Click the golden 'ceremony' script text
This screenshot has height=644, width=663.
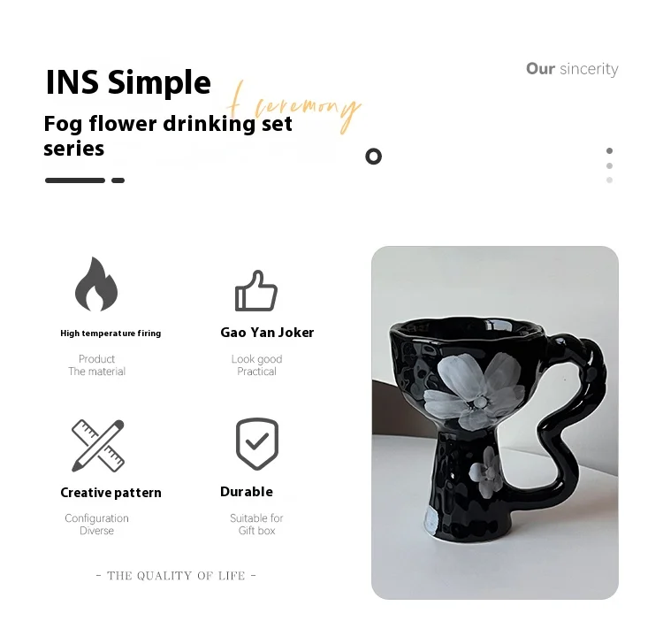(x=296, y=107)
